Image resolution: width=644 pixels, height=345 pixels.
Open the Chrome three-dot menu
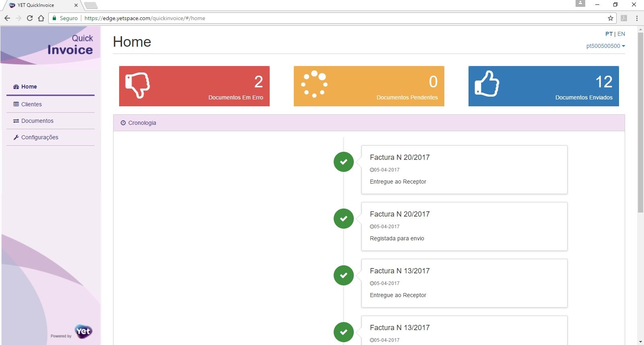pyautogui.click(x=637, y=18)
